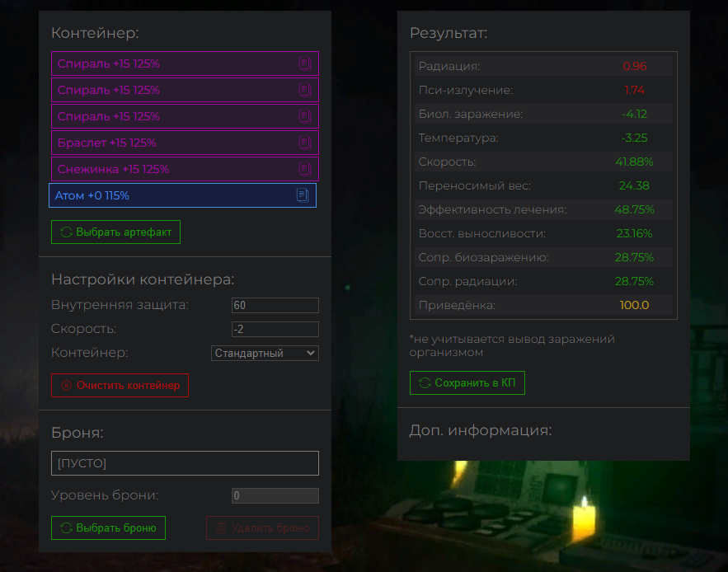Focus the Внутренняя защита input field
Viewport: 728px width, 572px height.
tap(275, 306)
